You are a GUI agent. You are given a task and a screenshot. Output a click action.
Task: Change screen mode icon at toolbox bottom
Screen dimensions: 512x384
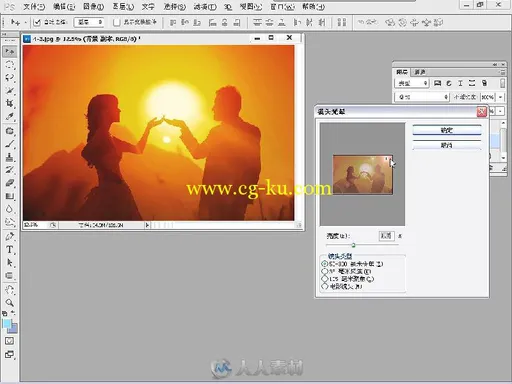[x=9, y=354]
